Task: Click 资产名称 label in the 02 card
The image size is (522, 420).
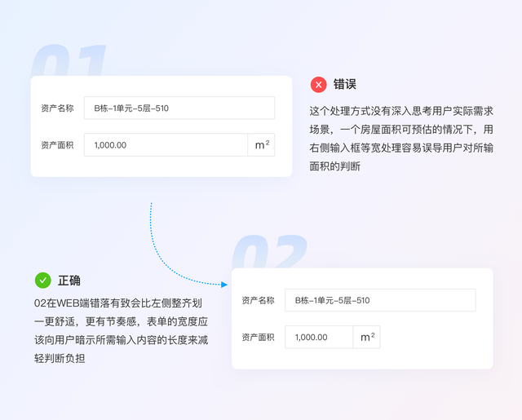Action: click(258, 300)
